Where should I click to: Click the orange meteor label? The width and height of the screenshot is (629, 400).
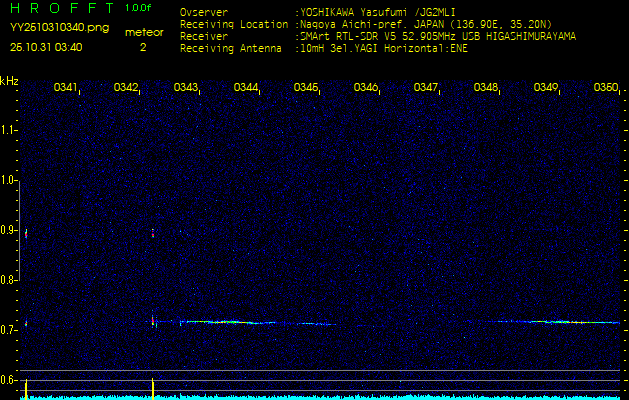pyautogui.click(x=143, y=32)
